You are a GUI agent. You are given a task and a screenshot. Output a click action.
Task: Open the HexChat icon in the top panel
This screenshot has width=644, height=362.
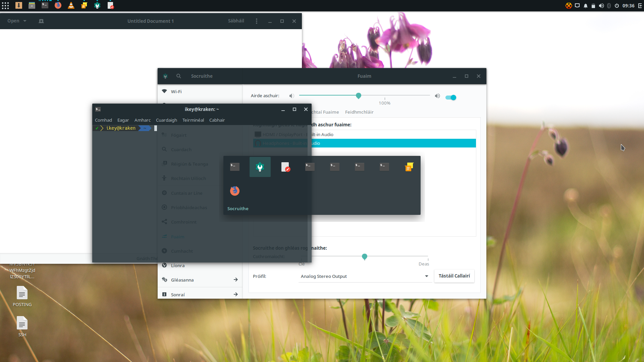coord(84,5)
